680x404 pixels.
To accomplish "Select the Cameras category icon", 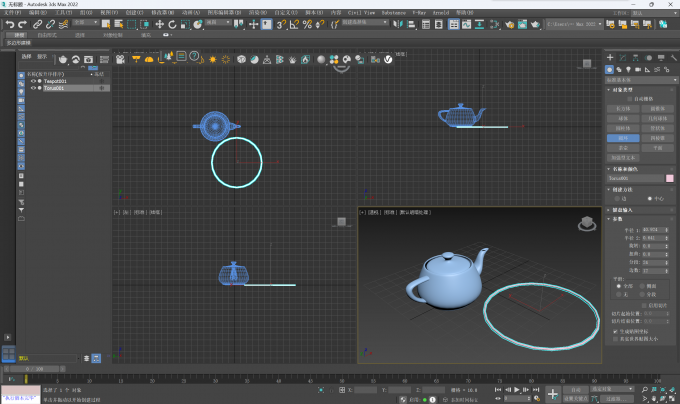I will [638, 69].
